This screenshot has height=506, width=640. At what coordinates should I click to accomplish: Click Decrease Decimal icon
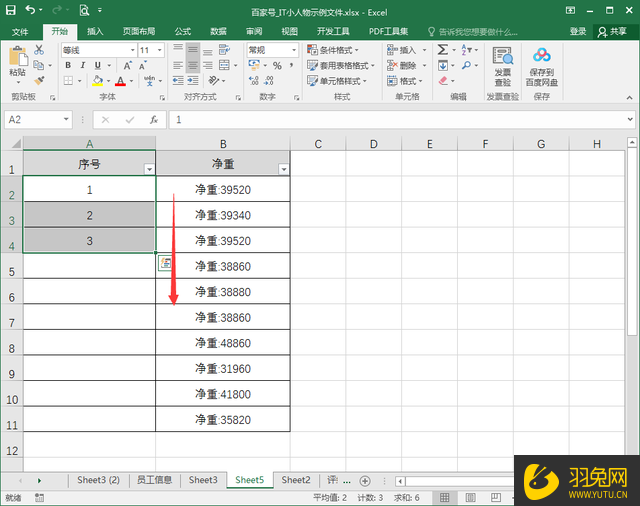tap(269, 81)
